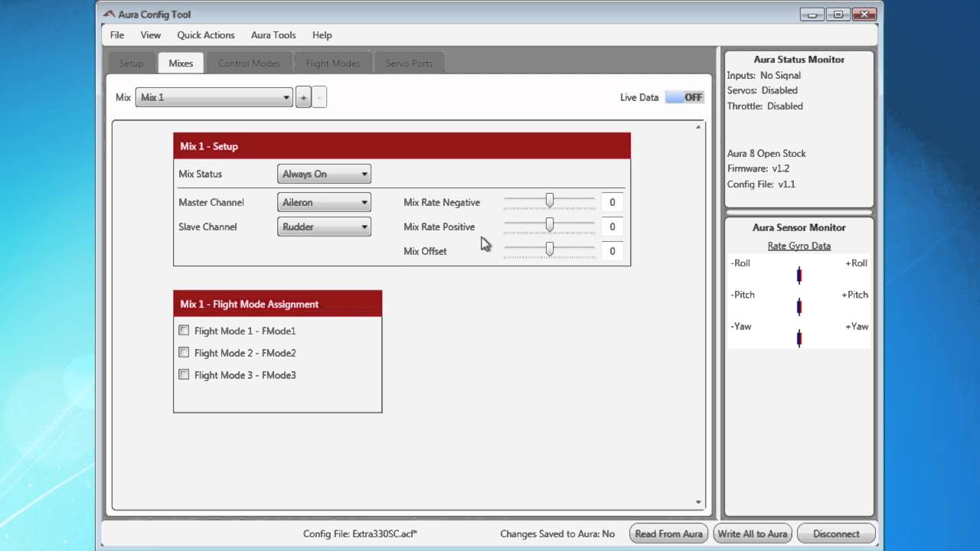The height and width of the screenshot is (551, 980).
Task: Click the Pitch gyro indicator bar
Action: (x=799, y=307)
